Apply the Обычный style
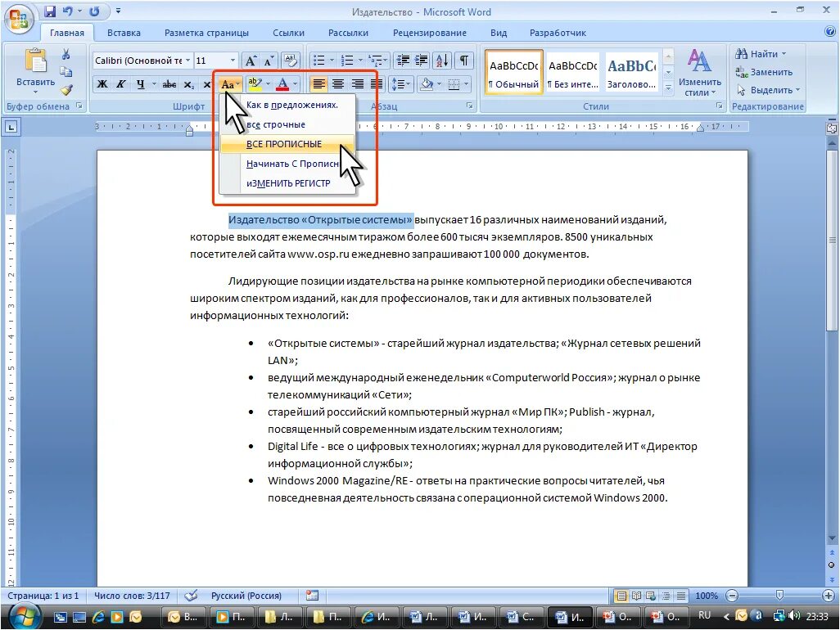The width and height of the screenshot is (840, 630). point(514,74)
